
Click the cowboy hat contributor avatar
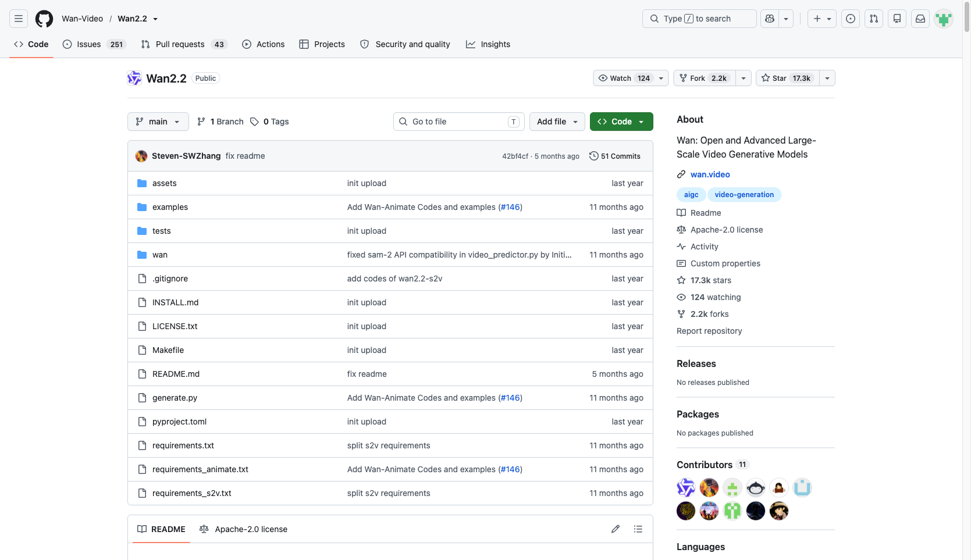pos(779,511)
